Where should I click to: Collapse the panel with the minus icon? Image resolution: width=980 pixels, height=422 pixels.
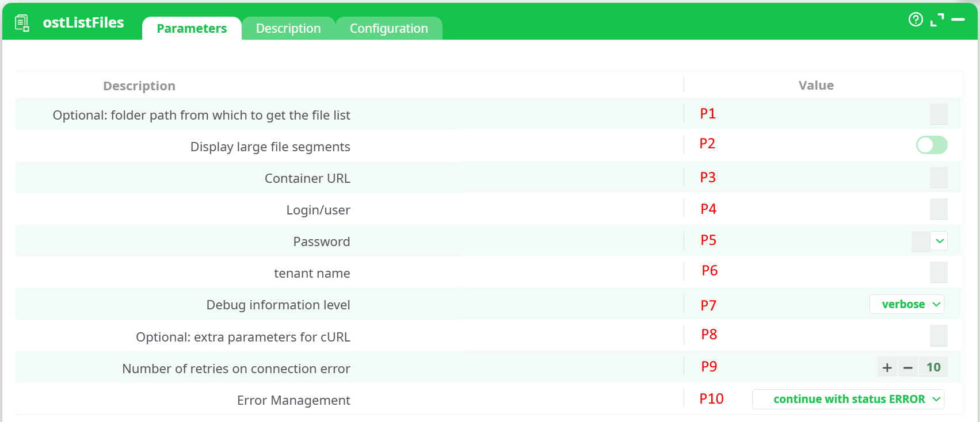tap(958, 20)
